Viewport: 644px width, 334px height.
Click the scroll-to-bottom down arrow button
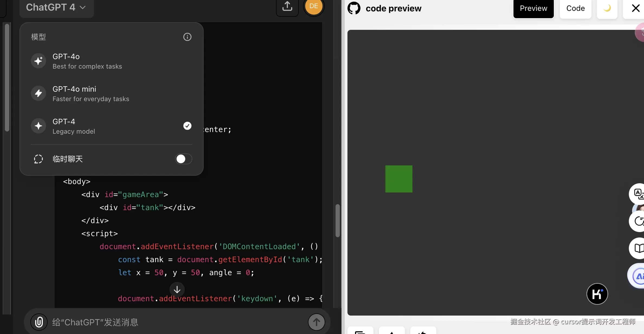coord(177,290)
